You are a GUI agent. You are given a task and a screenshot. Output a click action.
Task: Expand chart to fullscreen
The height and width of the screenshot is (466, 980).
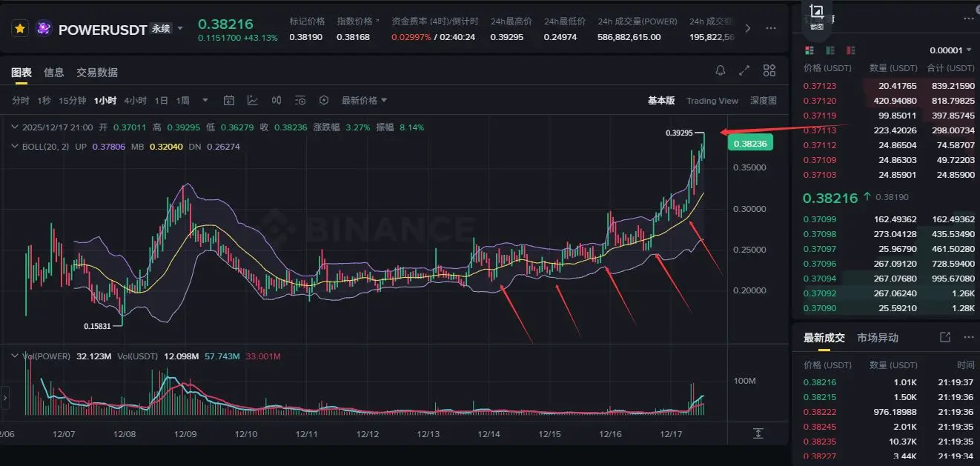coord(744,71)
